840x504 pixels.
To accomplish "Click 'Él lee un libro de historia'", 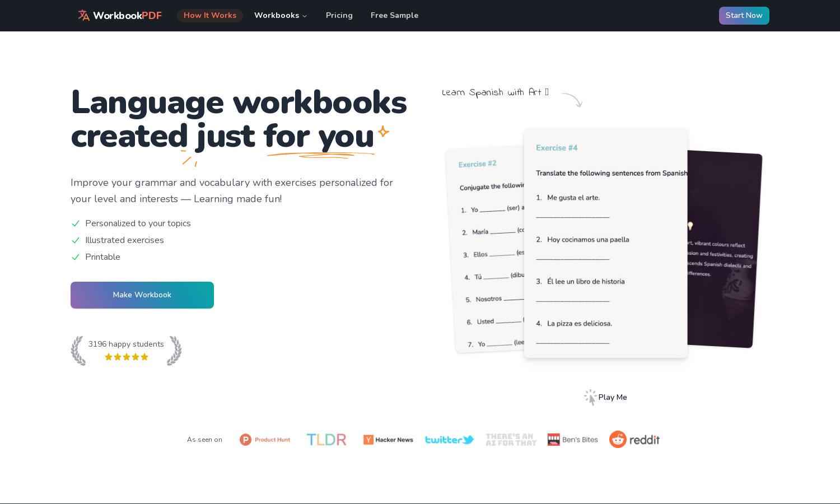I will tap(586, 282).
